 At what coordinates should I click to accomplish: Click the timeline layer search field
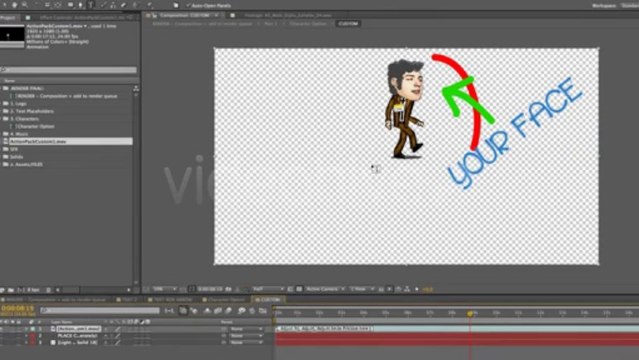coord(100,311)
